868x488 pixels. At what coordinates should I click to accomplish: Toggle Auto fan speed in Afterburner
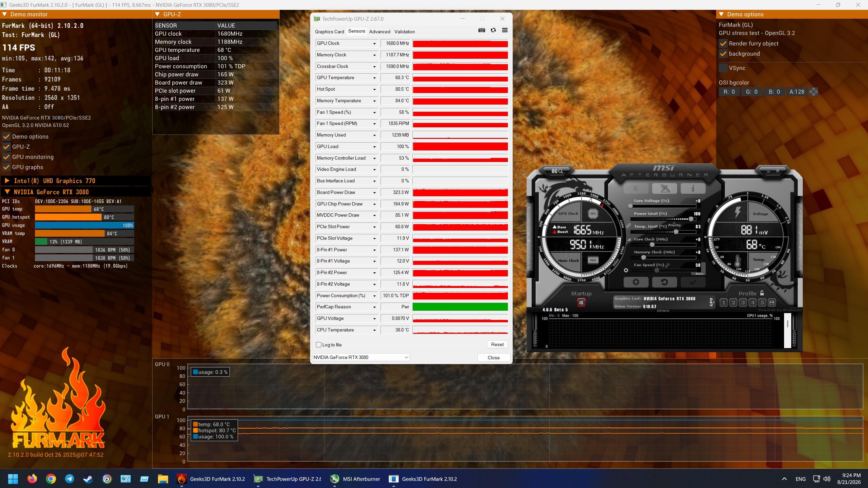(699, 274)
